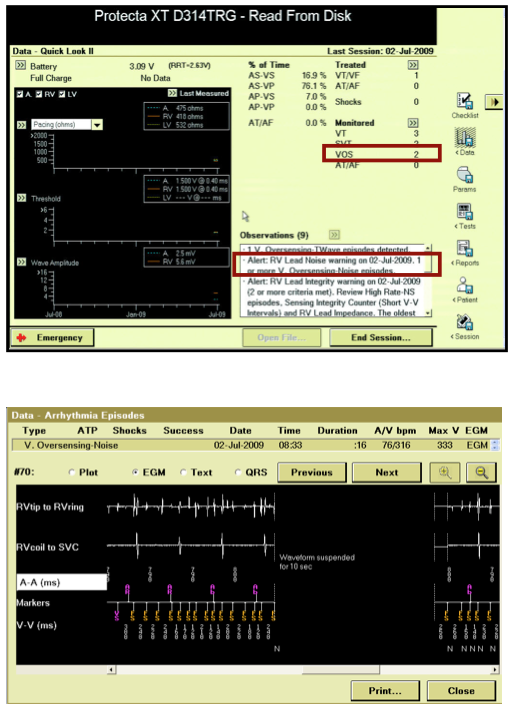Click the Waveform suspended for 10 sec note
This screenshot has width=512, height=711.
pos(317,561)
